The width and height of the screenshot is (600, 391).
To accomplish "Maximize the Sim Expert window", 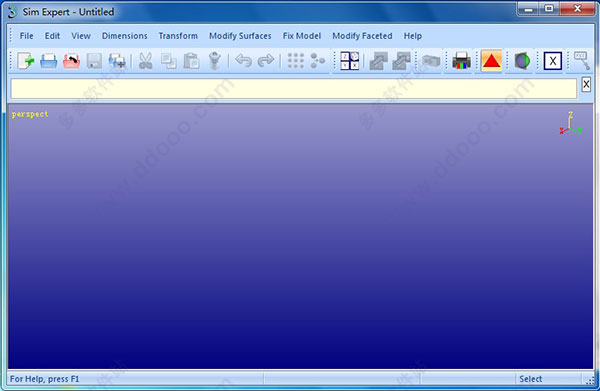I will tap(549, 9).
